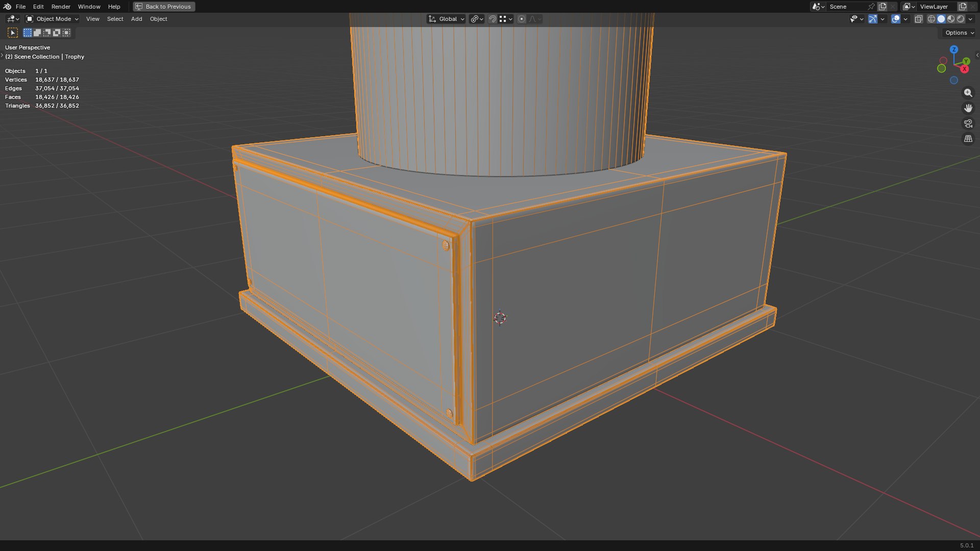Open object type visibility popover
This screenshot has height=551, width=980.
click(x=856, y=19)
